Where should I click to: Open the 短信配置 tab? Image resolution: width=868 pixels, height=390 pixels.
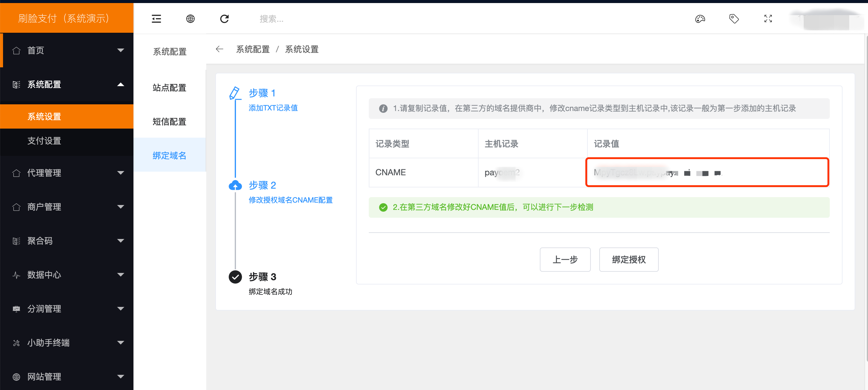click(170, 121)
